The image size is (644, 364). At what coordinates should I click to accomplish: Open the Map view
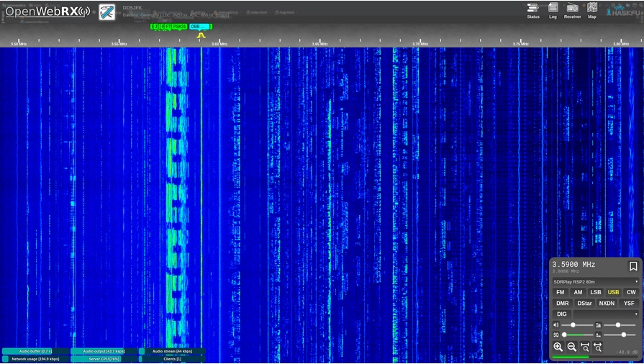[x=592, y=10]
